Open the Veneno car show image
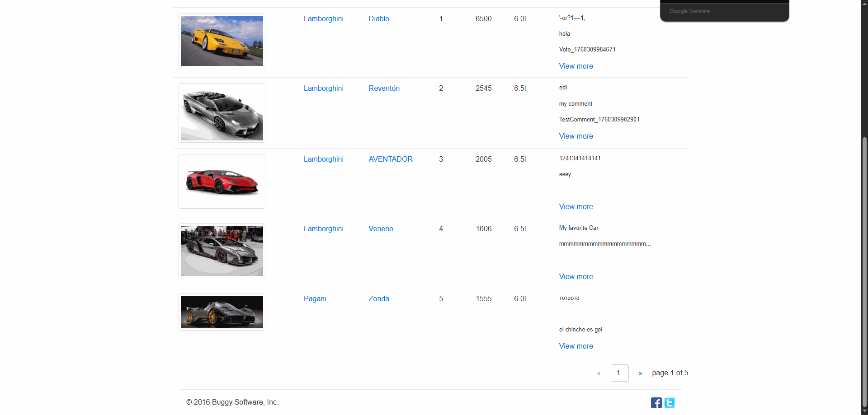Screen dimensions: 868x415 coord(222,251)
